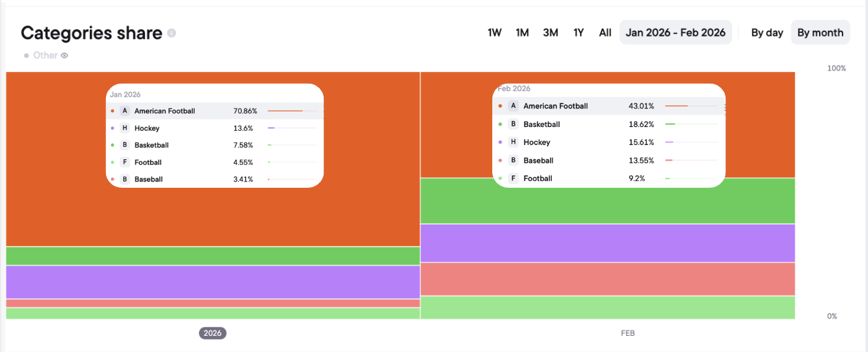The height and width of the screenshot is (352, 868).
Task: Click the 'A' badge for American Football in Jan
Action: [125, 111]
